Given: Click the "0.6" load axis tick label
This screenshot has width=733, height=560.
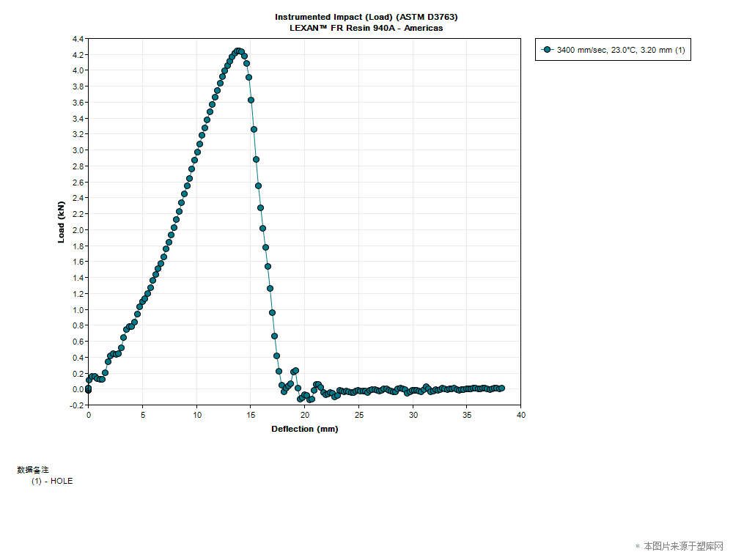Looking at the screenshot, I should pos(78,342).
